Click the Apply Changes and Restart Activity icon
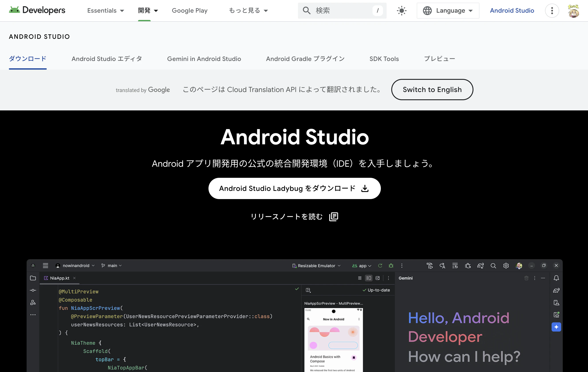The image size is (588, 372). 442,266
